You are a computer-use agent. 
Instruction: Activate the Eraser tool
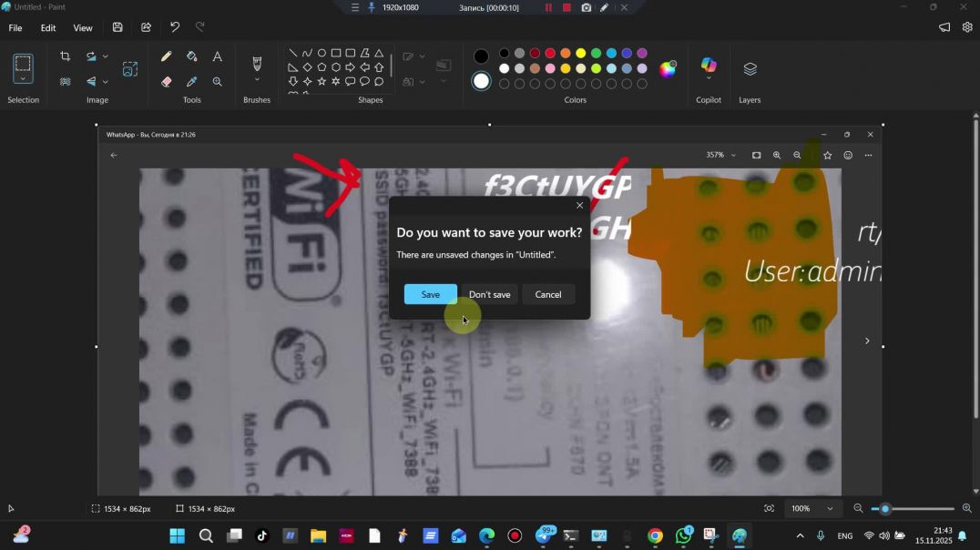[x=166, y=81]
